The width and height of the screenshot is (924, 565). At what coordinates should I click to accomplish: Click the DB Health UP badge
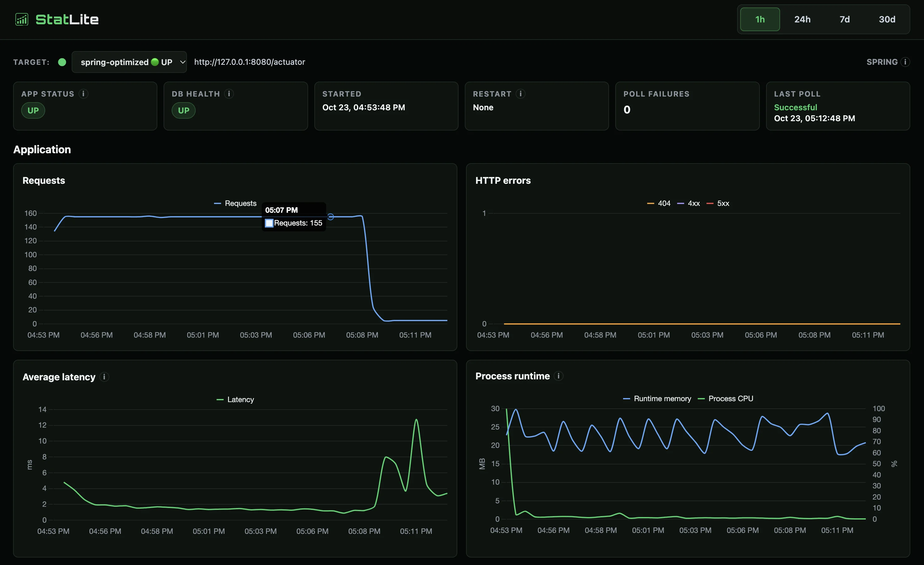click(183, 111)
